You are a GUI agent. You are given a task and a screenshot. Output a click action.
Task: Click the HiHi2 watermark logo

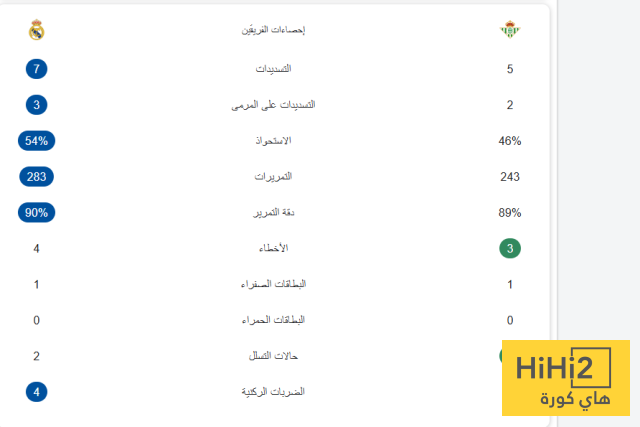point(565,379)
